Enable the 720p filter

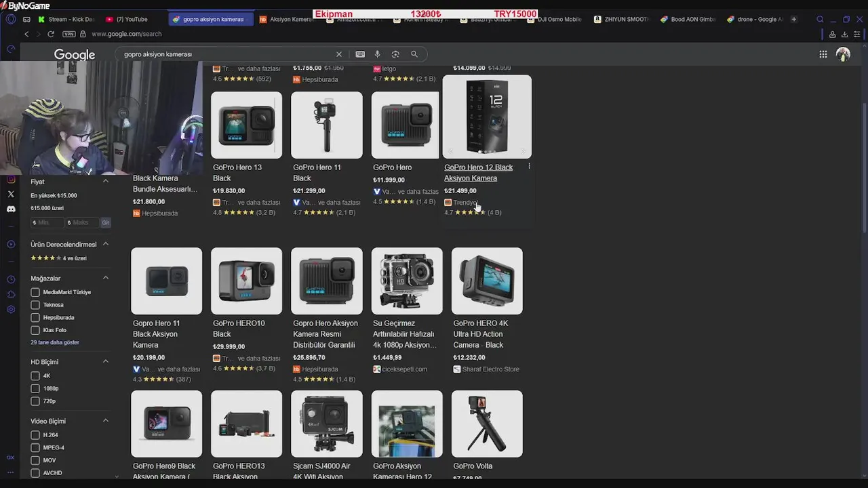[x=35, y=401]
